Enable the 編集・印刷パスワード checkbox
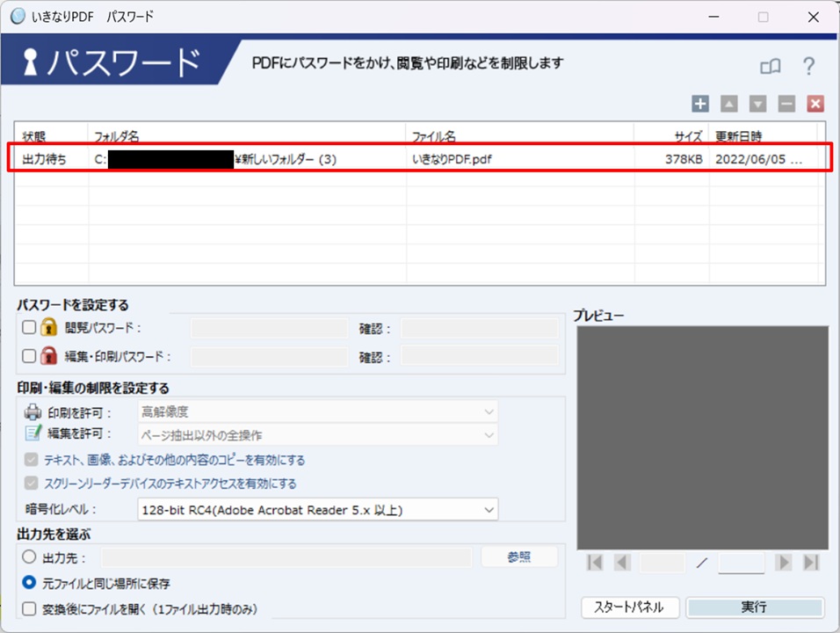Image resolution: width=840 pixels, height=633 pixels. coord(29,356)
